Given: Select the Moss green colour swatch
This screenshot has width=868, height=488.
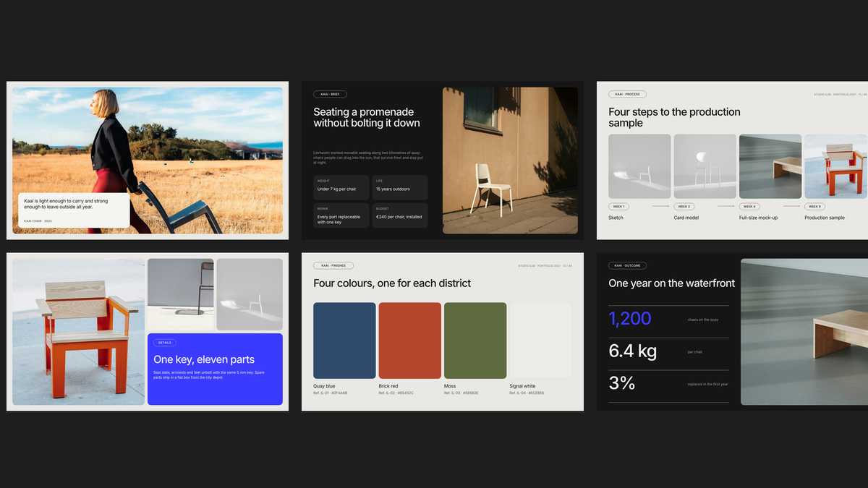Looking at the screenshot, I should [x=475, y=341].
